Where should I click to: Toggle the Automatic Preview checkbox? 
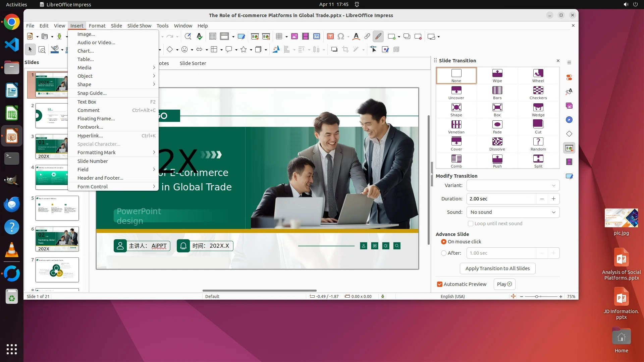[x=439, y=284]
